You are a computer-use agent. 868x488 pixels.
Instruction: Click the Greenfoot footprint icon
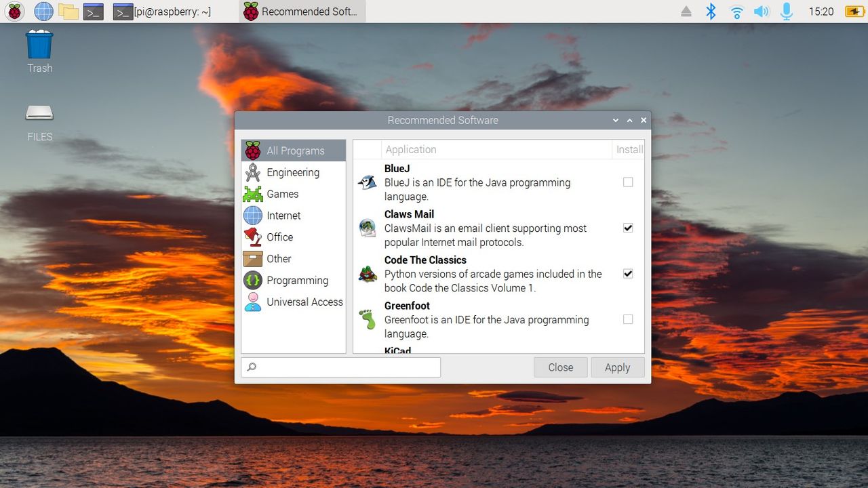(368, 319)
